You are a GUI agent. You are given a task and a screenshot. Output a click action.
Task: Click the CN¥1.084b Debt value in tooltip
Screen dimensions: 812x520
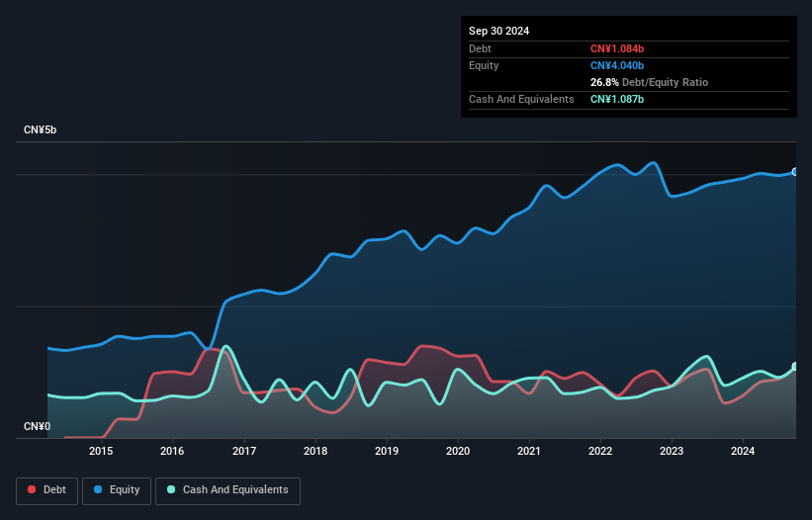[x=617, y=48]
